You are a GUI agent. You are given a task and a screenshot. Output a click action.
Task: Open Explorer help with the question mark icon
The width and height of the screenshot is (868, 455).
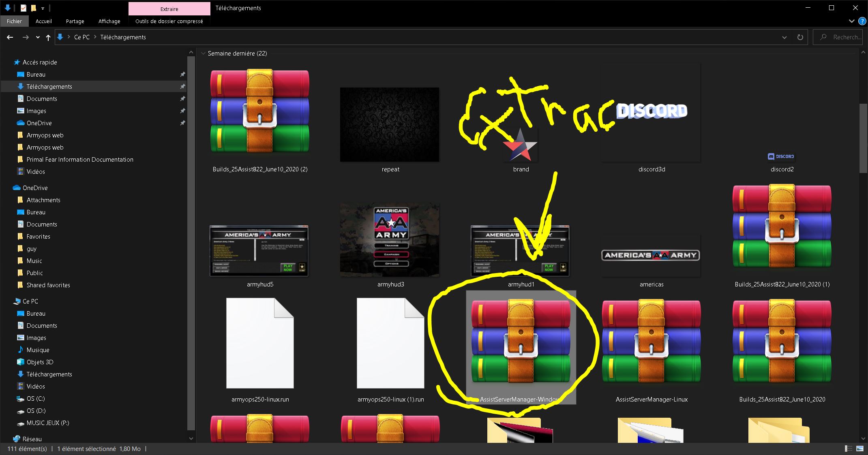click(862, 21)
